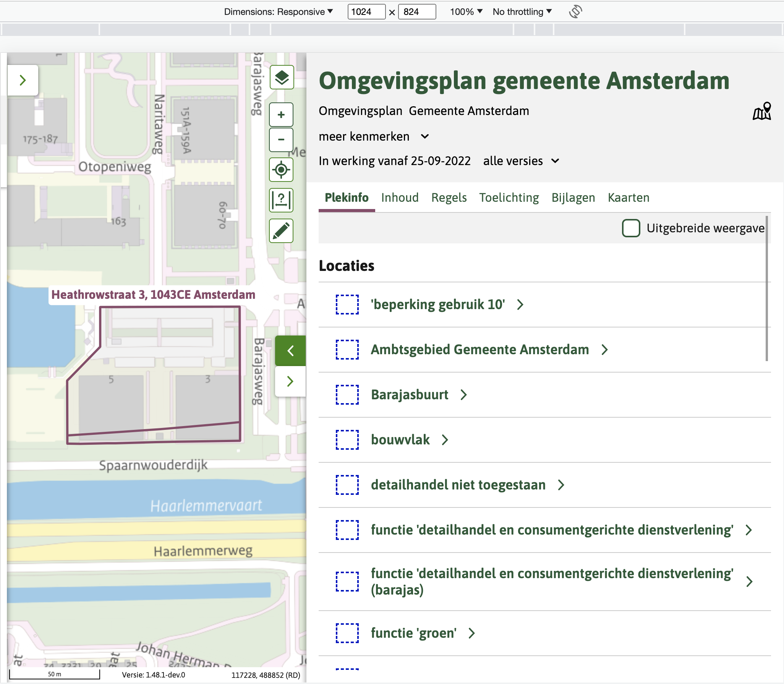Open the 100% zoom dropdown
The width and height of the screenshot is (784, 684).
(x=466, y=11)
